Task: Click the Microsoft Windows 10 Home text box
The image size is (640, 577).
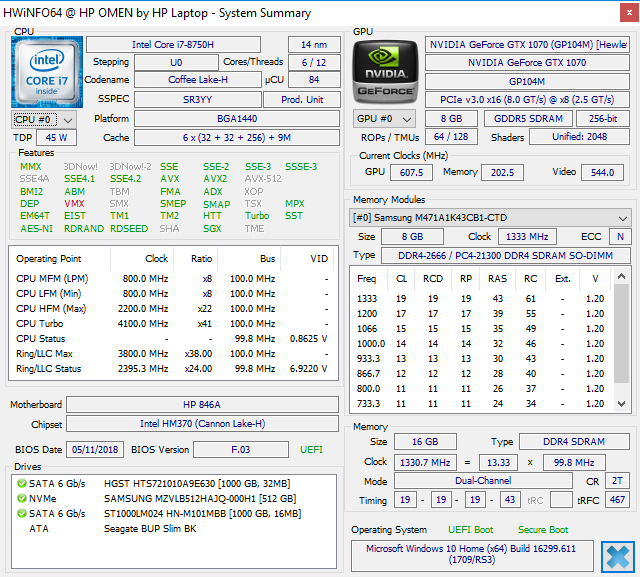Action: (x=471, y=556)
